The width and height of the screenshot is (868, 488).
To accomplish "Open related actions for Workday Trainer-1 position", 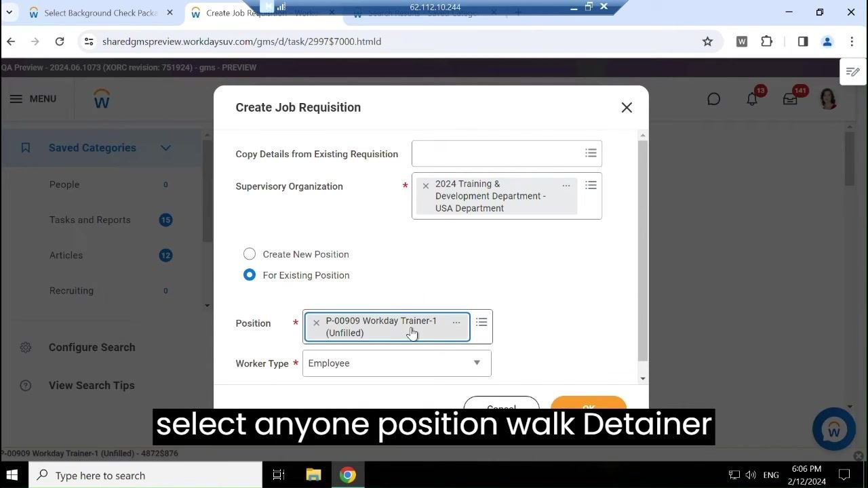I will (x=456, y=323).
